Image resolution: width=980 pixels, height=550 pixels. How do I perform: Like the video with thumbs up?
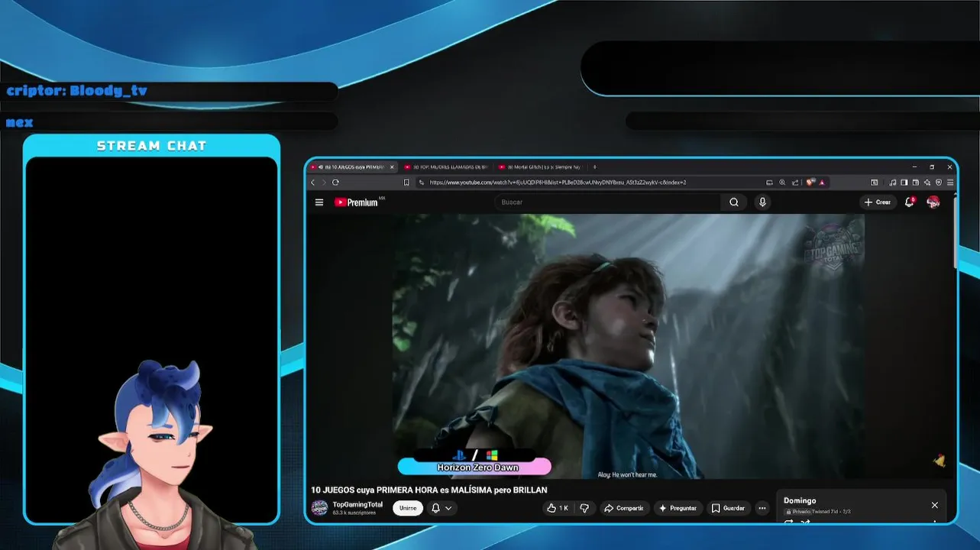tap(558, 508)
